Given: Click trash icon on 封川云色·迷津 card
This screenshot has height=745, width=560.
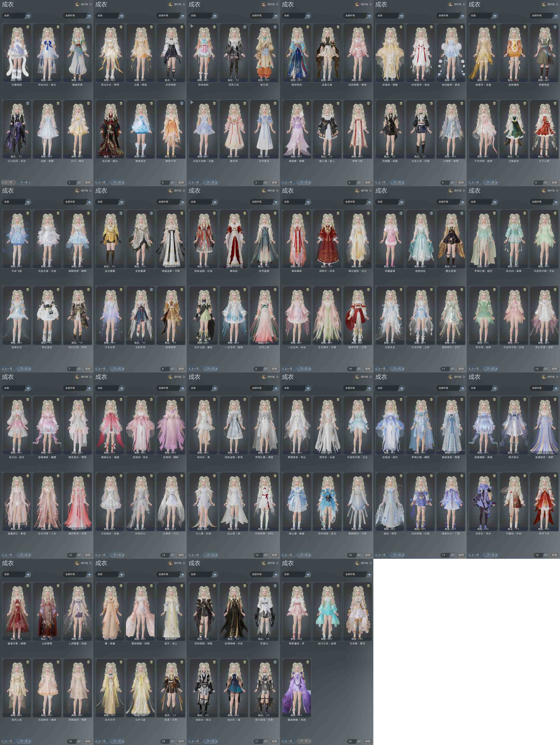Looking at the screenshot, I should 338,586.
